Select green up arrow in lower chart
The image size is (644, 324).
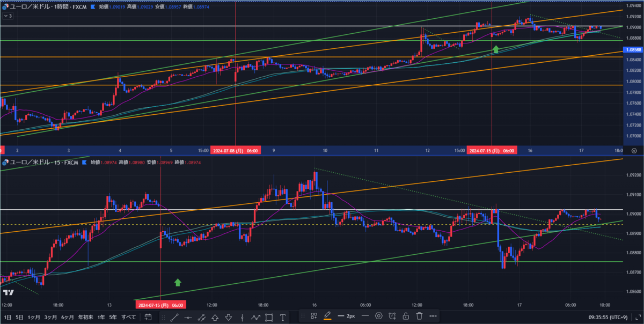coord(178,282)
